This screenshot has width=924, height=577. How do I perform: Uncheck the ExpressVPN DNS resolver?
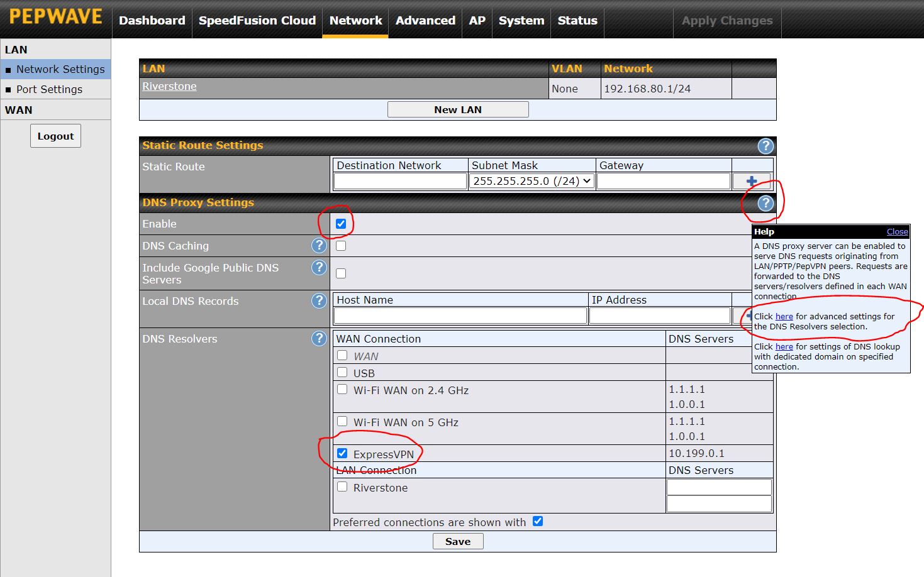pos(342,453)
